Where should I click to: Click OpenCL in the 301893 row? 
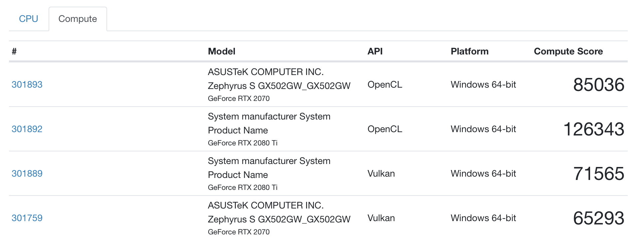point(385,85)
